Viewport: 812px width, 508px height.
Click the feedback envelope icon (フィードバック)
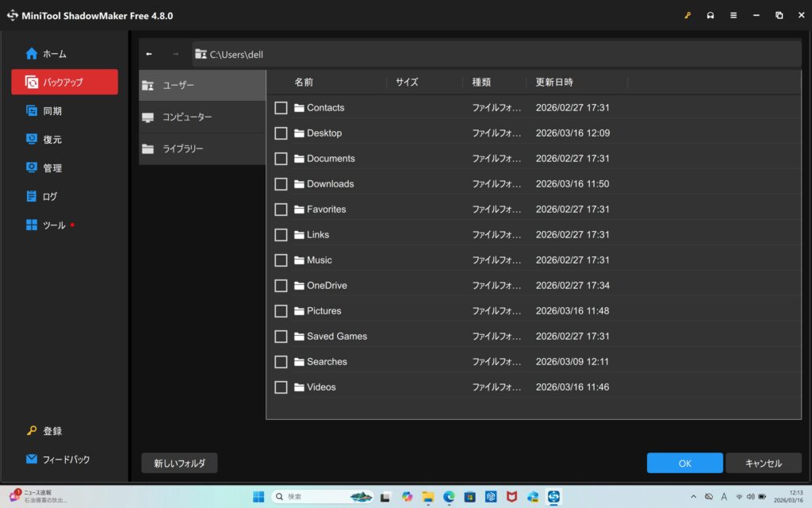(x=32, y=460)
